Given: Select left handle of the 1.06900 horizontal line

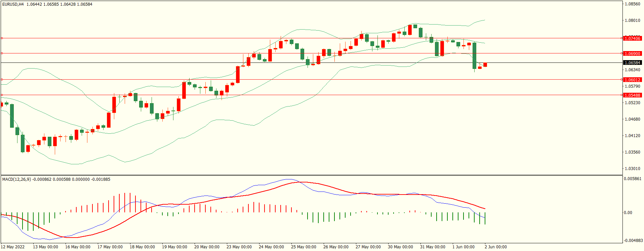Looking at the screenshot, I should point(2,53).
